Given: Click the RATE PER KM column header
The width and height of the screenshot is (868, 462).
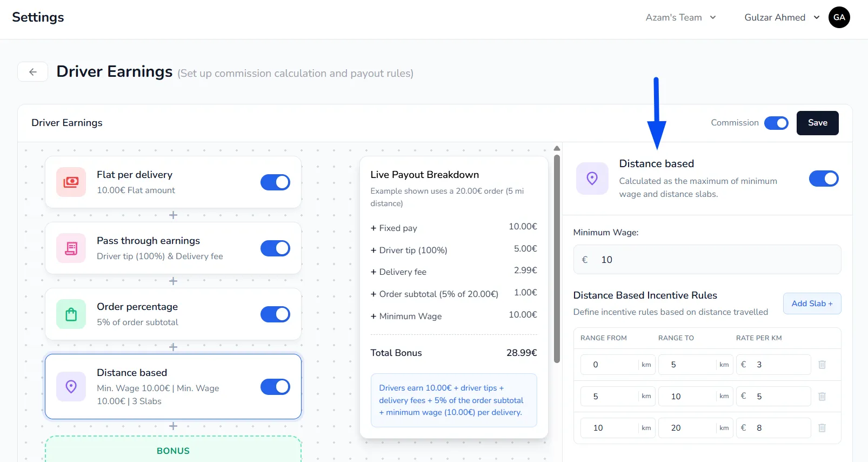Looking at the screenshot, I should tap(759, 338).
